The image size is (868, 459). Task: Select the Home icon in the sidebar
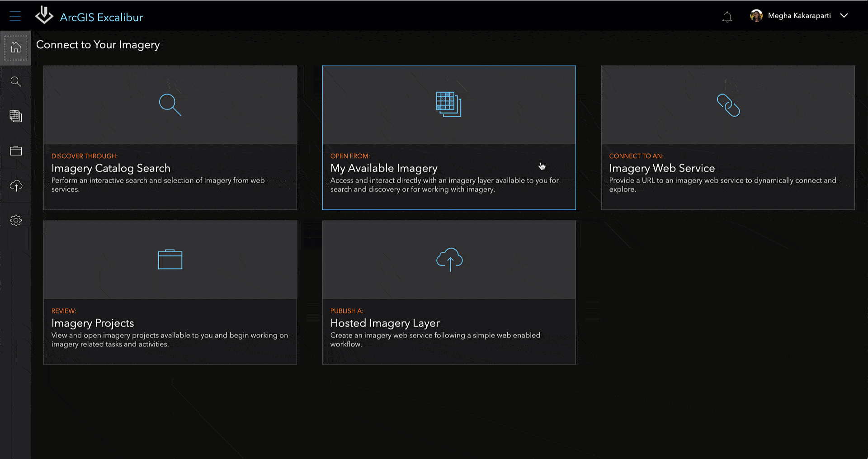point(16,47)
